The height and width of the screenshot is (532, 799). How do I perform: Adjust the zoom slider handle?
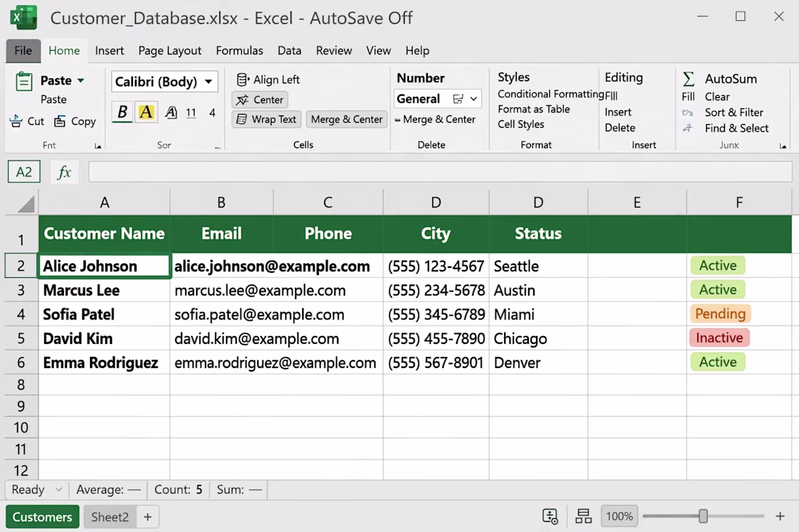703,516
